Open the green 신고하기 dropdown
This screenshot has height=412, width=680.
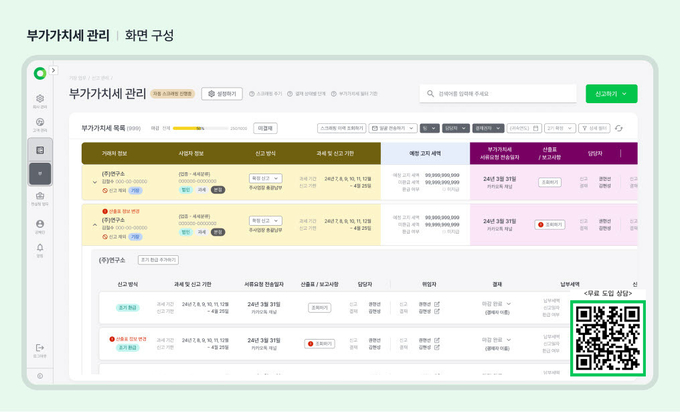[611, 94]
